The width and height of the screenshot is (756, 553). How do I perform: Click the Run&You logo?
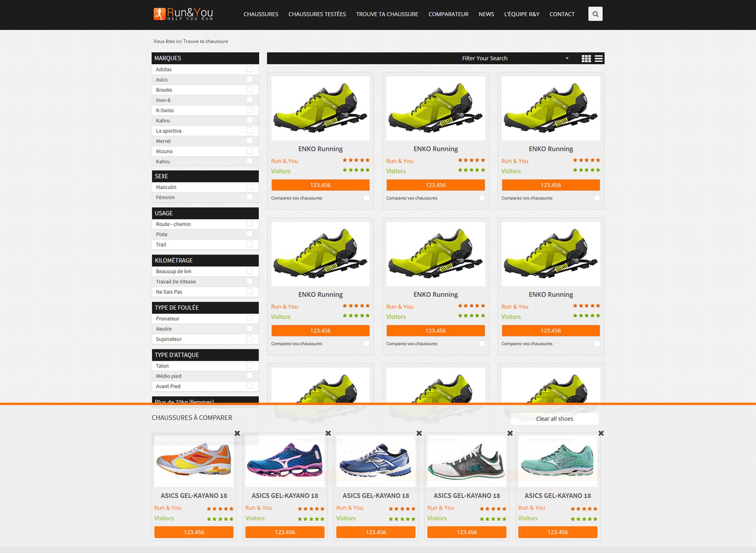(183, 14)
